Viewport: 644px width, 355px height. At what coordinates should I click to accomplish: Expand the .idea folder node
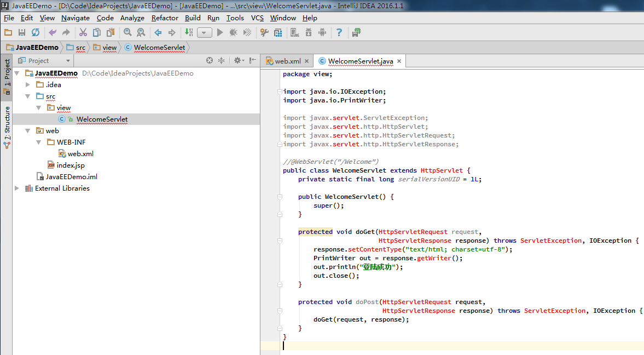tap(27, 85)
